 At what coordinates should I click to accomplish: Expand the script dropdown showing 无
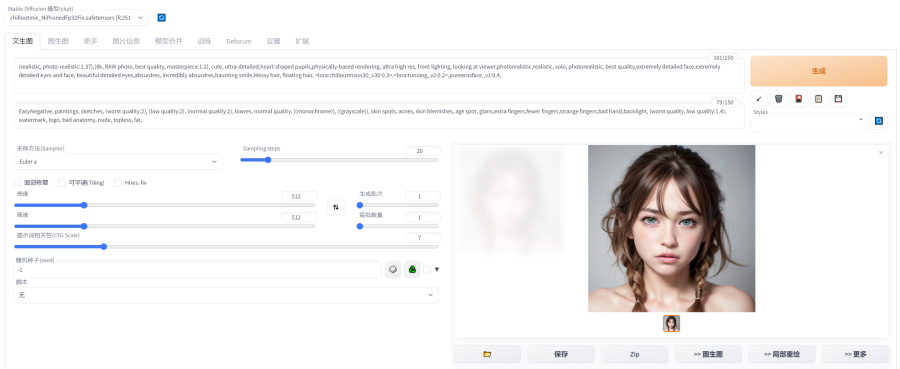tap(226, 295)
